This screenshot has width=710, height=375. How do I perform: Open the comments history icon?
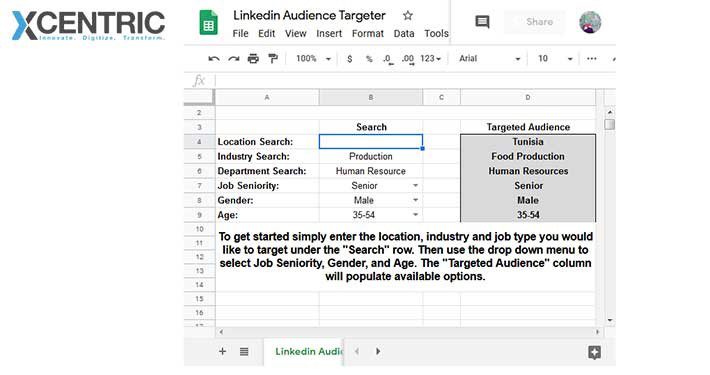[482, 22]
